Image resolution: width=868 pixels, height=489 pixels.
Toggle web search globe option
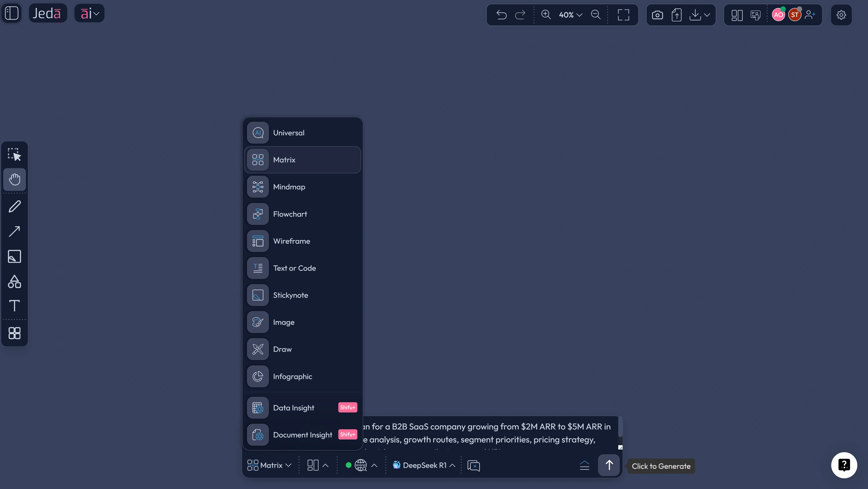pyautogui.click(x=361, y=465)
